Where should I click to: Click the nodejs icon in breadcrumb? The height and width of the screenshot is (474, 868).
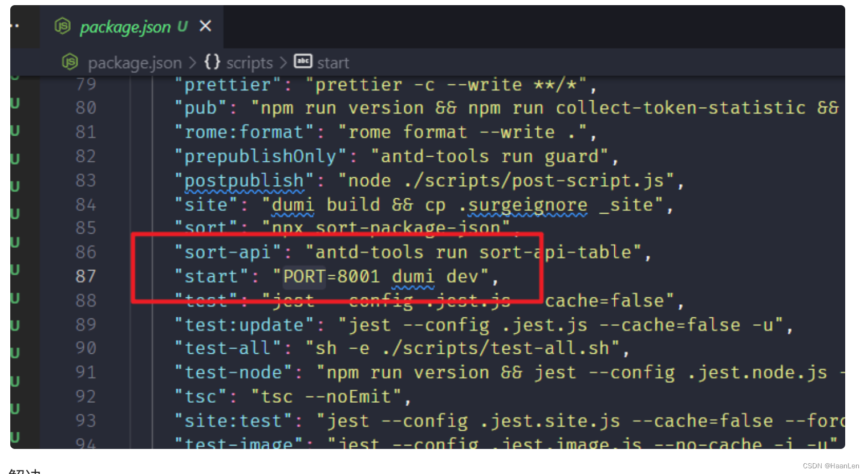pyautogui.click(x=70, y=62)
